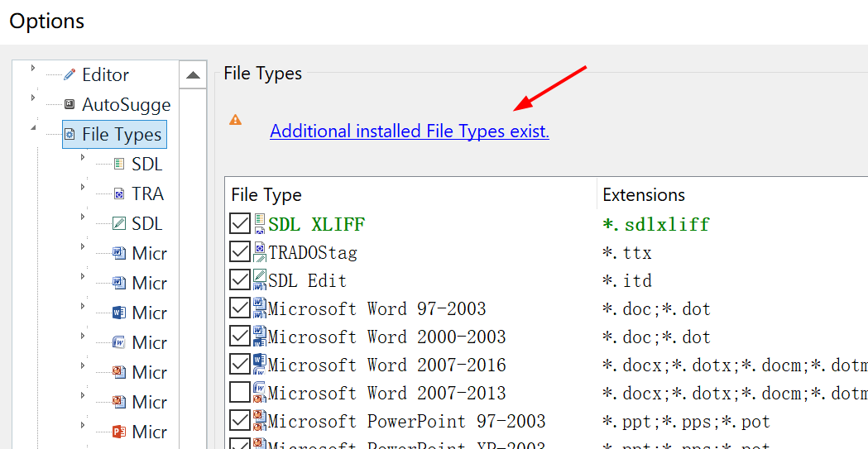Screen dimensions: 868x449
Task: Click the extensions cell of Word 2007-2016
Action: pos(735,365)
